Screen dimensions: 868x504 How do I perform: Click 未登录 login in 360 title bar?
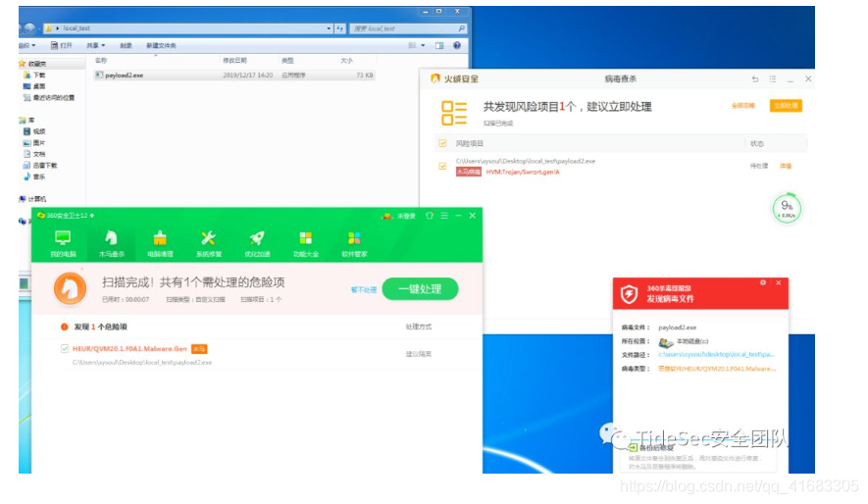click(406, 216)
